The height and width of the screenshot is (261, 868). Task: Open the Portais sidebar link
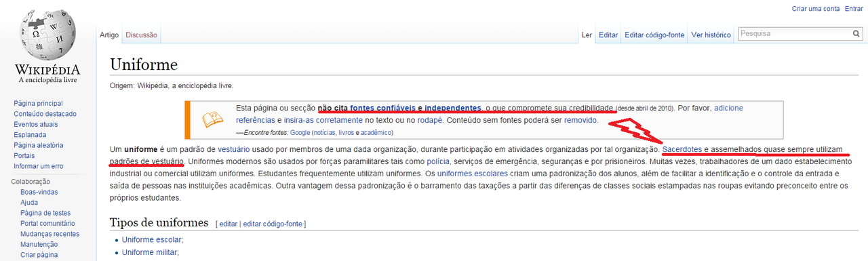click(24, 156)
